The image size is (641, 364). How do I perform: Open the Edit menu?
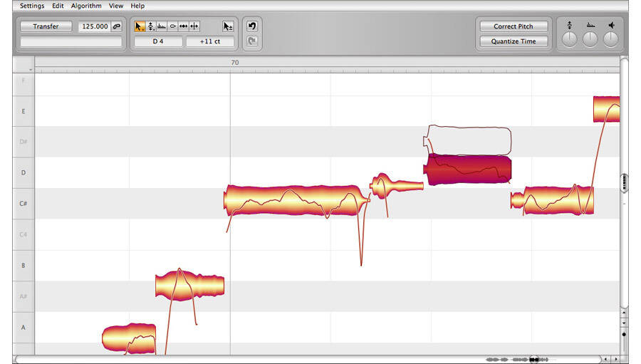[58, 6]
